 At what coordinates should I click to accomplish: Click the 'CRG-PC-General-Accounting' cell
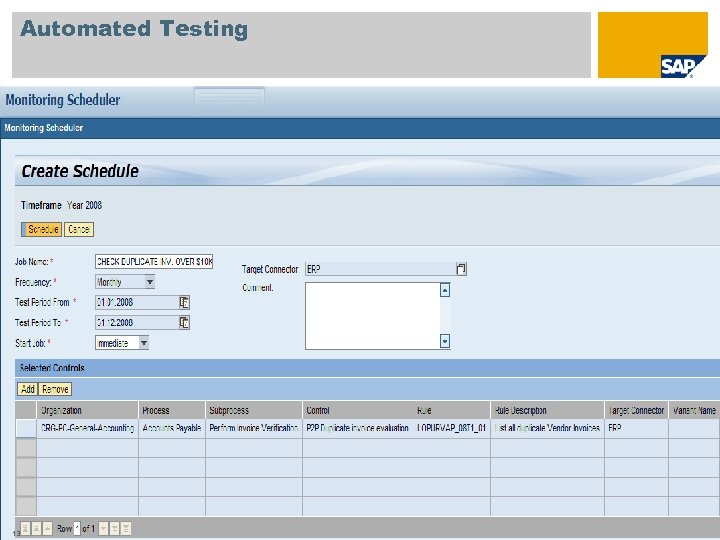(x=87, y=428)
